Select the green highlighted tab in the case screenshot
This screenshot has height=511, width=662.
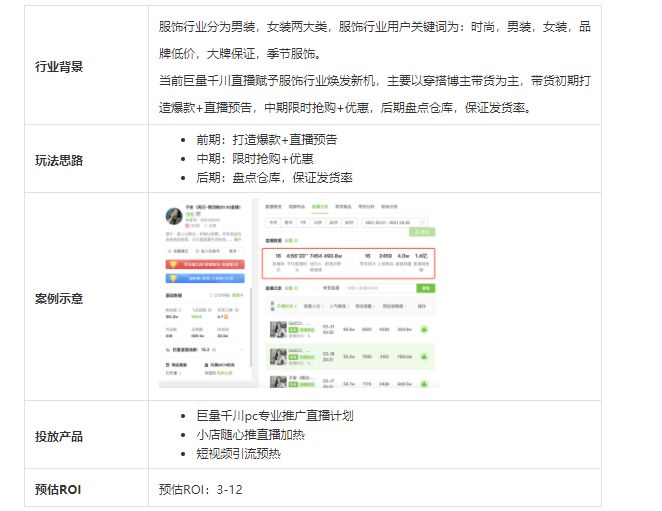pyautogui.click(x=320, y=207)
